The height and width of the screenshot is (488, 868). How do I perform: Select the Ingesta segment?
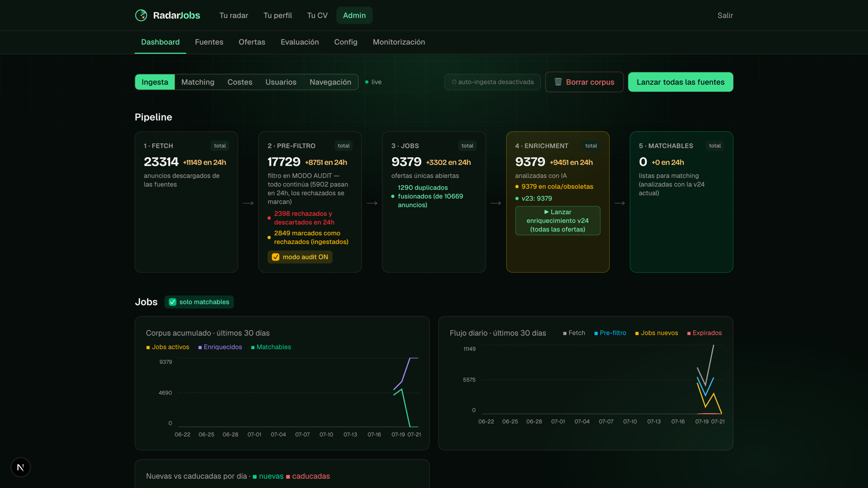coord(155,82)
